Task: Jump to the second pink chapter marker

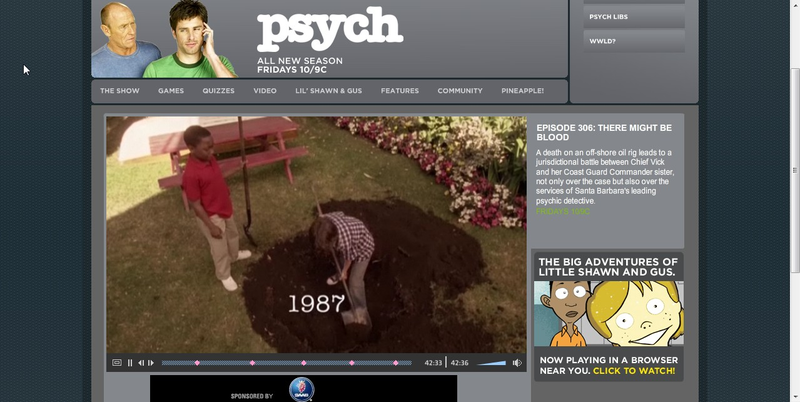Action: [x=252, y=363]
